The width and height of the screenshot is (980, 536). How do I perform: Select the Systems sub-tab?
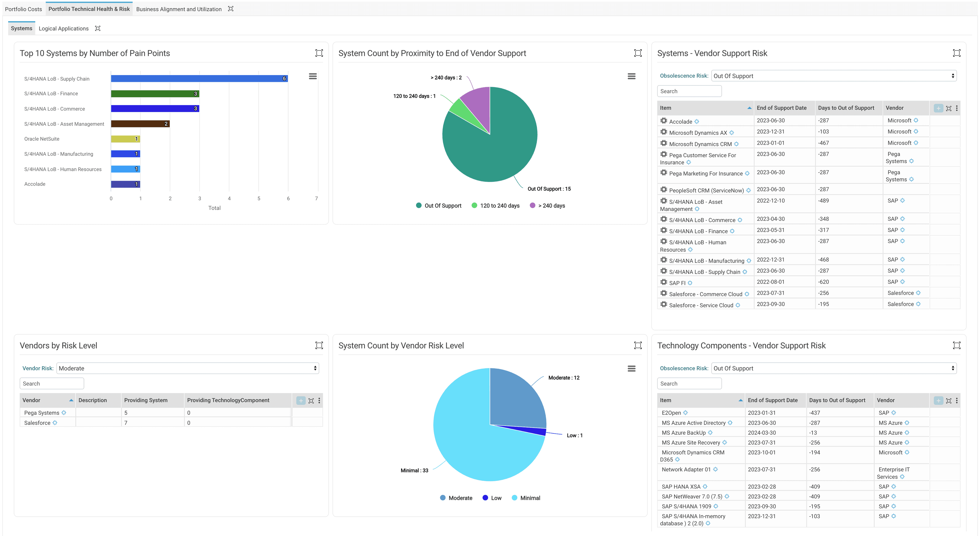[22, 29]
